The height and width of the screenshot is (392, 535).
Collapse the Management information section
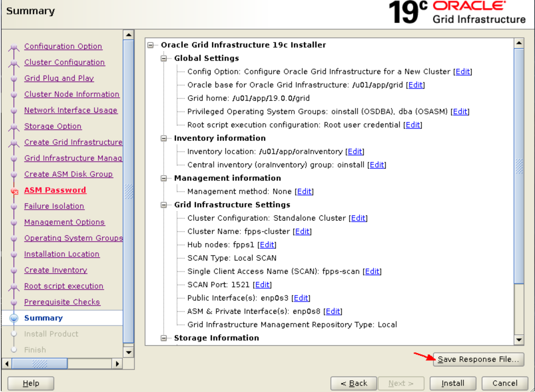pos(164,178)
